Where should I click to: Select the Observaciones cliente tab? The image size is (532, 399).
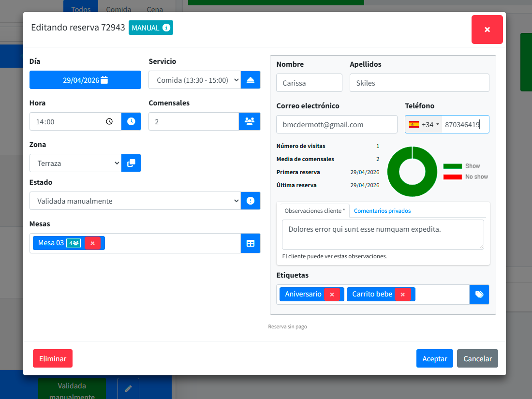(x=314, y=211)
